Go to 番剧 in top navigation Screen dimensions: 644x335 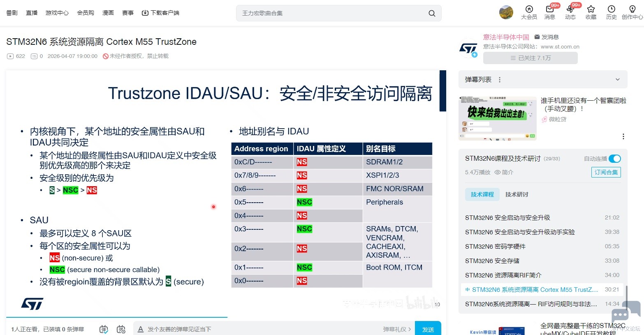click(x=12, y=13)
